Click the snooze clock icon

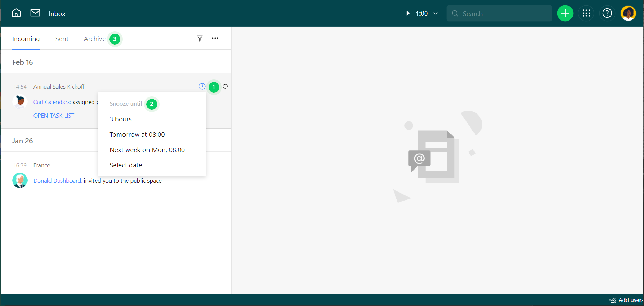coord(202,86)
